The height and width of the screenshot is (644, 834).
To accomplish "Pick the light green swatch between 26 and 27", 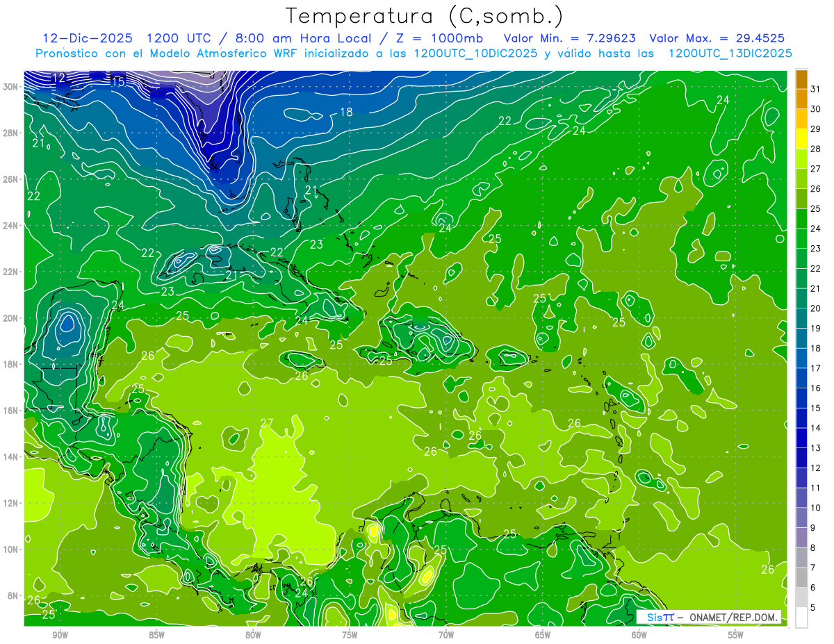I will coord(801,179).
